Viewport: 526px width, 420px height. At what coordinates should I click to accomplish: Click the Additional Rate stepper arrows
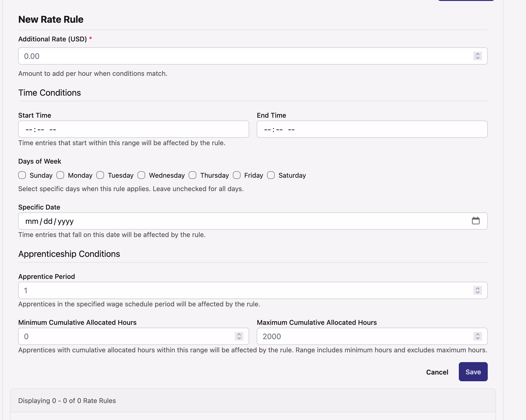477,56
